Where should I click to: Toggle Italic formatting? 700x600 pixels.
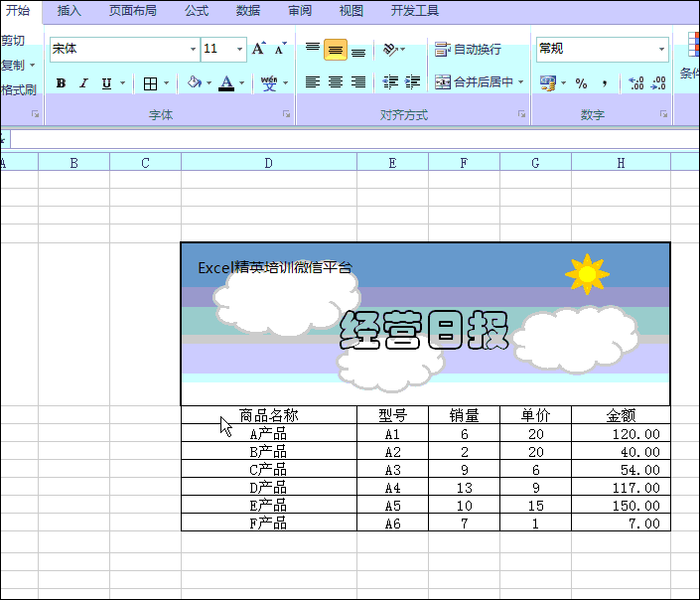[x=83, y=83]
